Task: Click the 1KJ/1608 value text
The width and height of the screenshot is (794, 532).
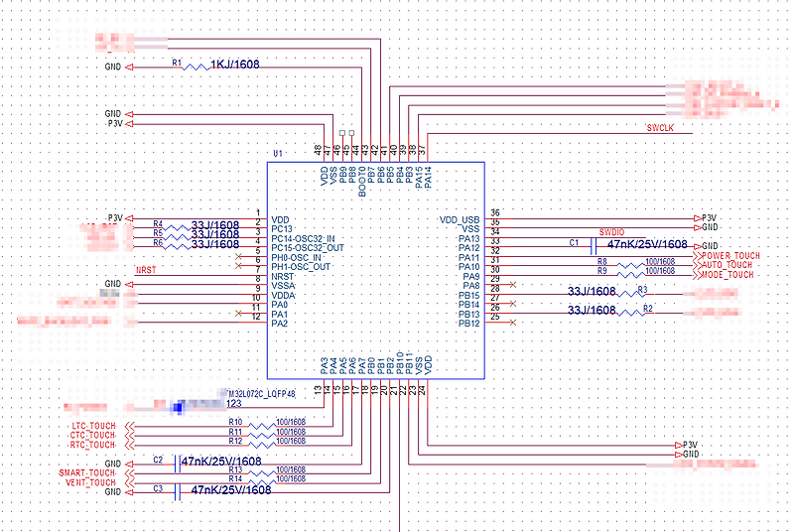Action: coord(235,65)
